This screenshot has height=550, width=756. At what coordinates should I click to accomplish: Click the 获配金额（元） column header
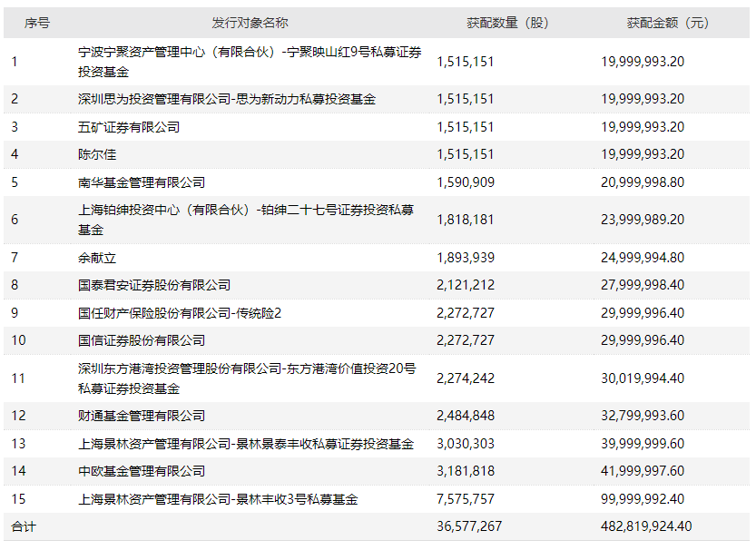coord(668,23)
